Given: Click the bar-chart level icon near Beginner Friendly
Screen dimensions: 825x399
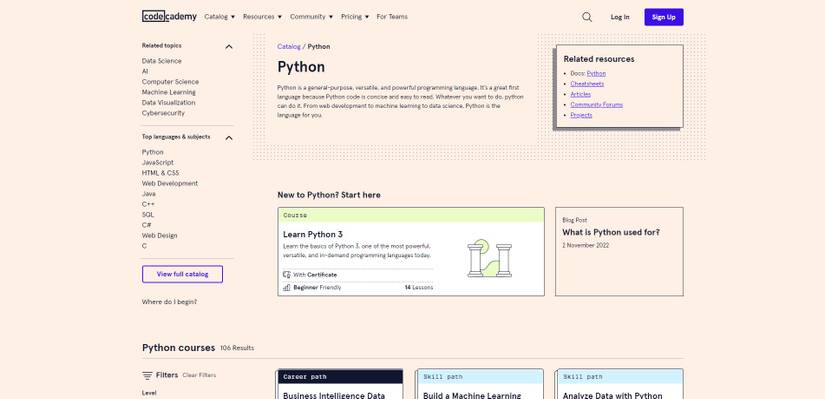Looking at the screenshot, I should [287, 287].
